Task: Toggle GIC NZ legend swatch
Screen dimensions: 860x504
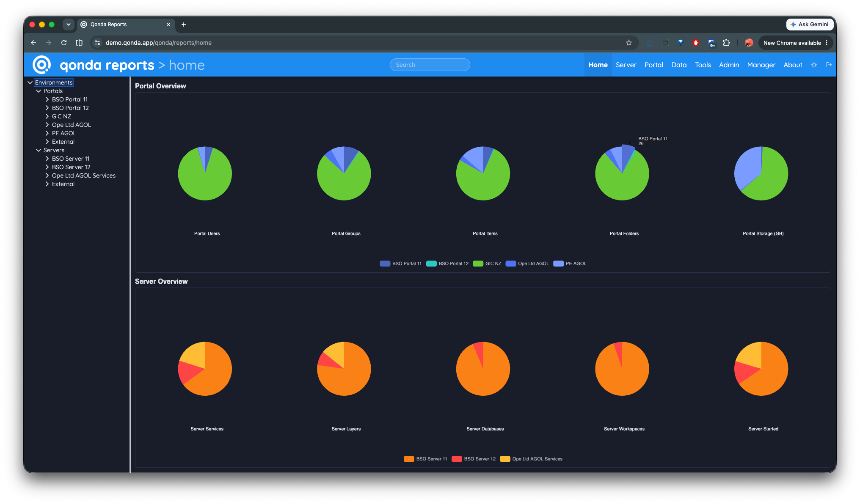Action: [x=478, y=263]
